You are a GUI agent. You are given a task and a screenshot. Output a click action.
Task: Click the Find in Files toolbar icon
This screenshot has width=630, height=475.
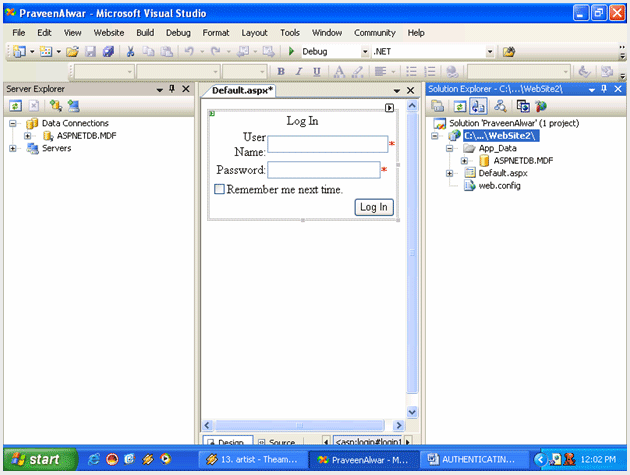click(508, 51)
